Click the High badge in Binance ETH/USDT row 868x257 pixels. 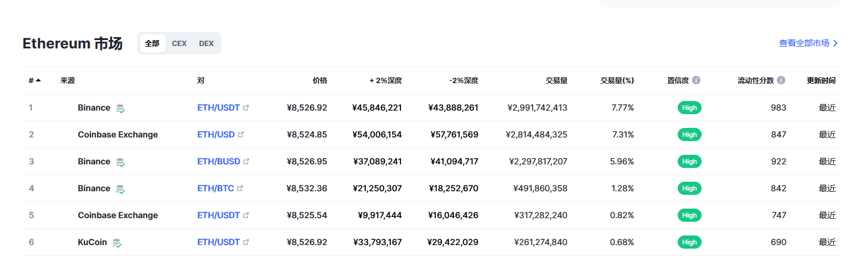690,108
